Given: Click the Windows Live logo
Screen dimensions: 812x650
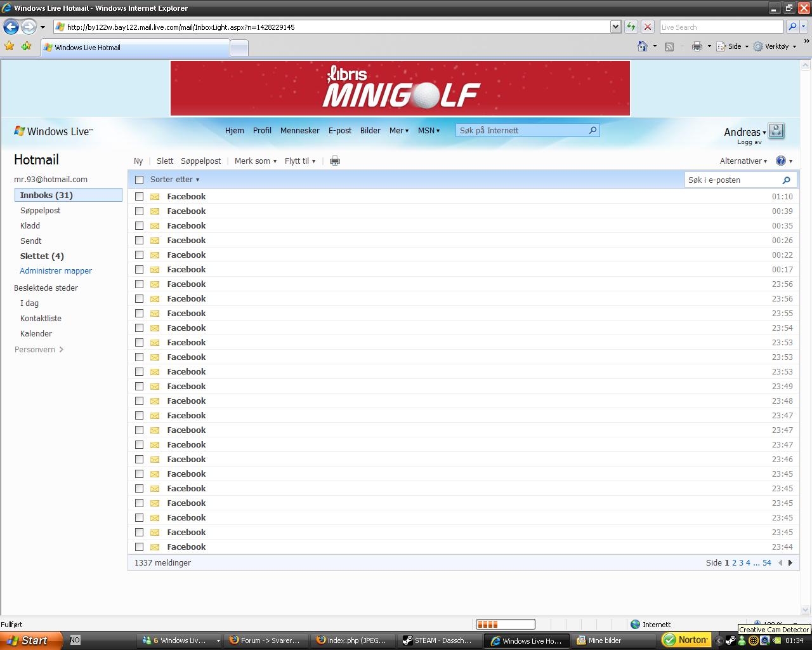Looking at the screenshot, I should click(x=53, y=131).
